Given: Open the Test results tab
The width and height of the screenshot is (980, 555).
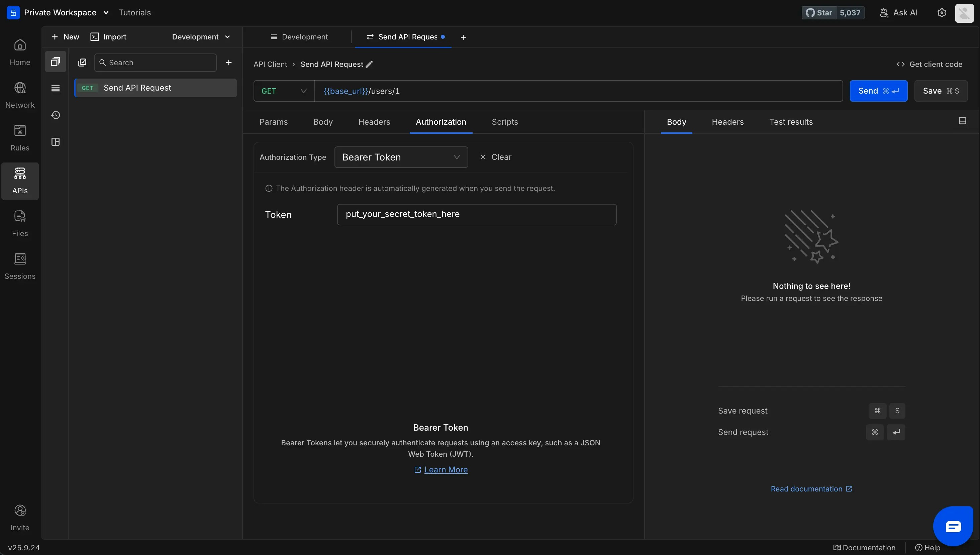Looking at the screenshot, I should [x=790, y=122].
